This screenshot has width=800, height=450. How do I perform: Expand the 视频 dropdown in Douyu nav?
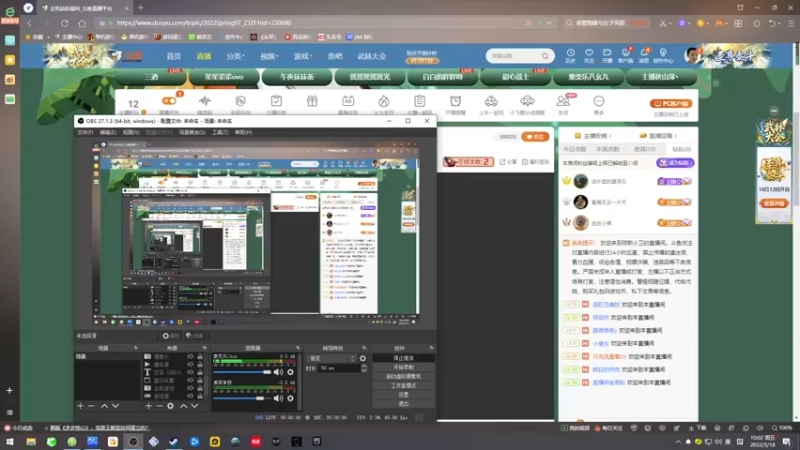pyautogui.click(x=269, y=56)
